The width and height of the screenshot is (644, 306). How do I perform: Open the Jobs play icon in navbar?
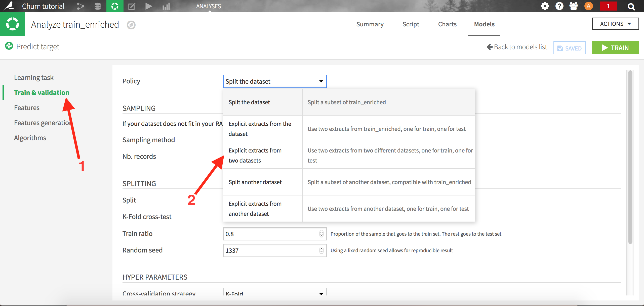coord(149,6)
